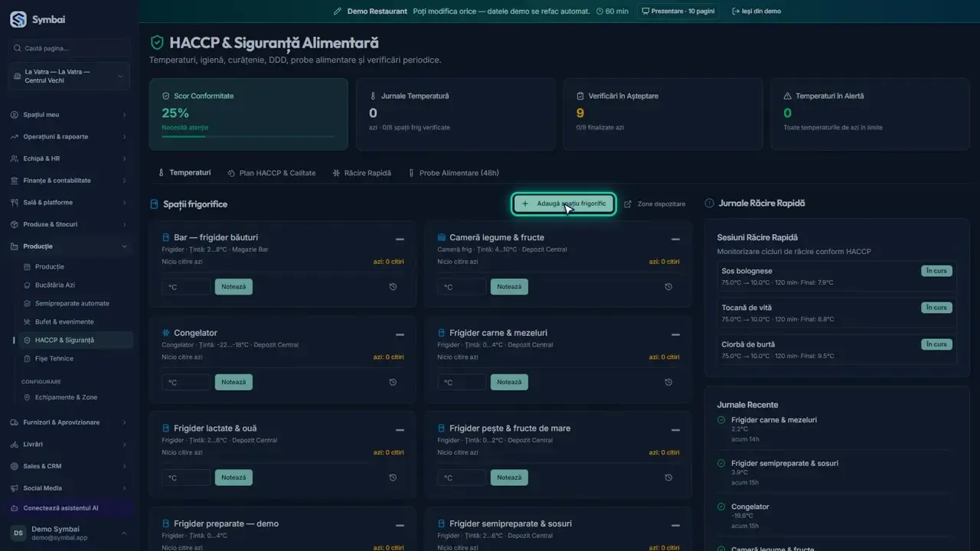Open history icon on Frigider lactate & ouă
Viewport: 980px width, 551px height.
(x=393, y=478)
